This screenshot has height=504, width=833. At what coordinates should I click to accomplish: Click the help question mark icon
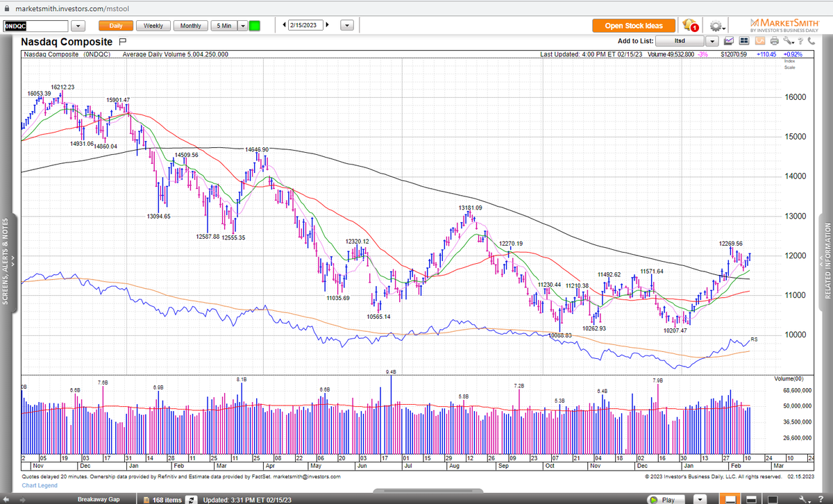pos(800,41)
